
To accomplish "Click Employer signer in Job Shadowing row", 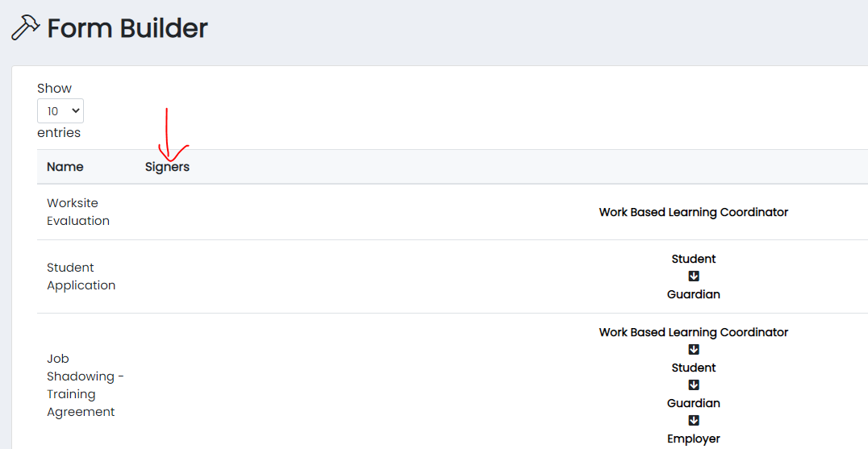I will [x=694, y=439].
